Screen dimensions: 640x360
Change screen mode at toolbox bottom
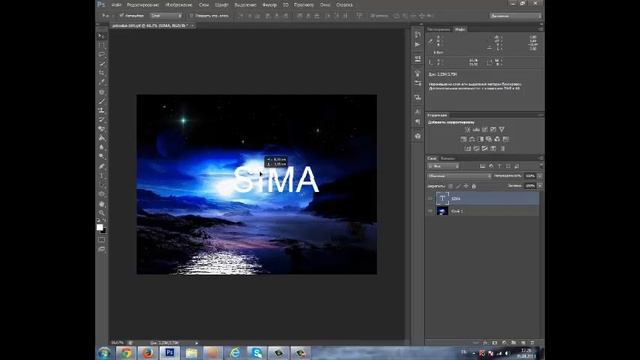tap(102, 249)
